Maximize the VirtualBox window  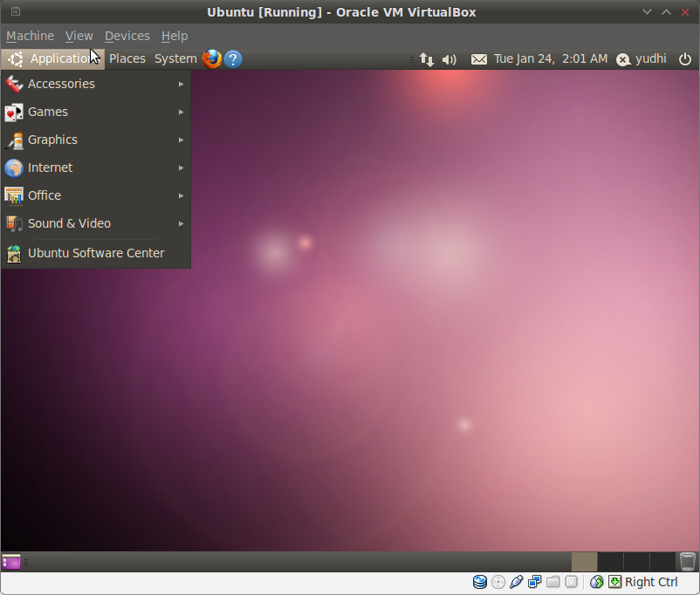tap(666, 12)
